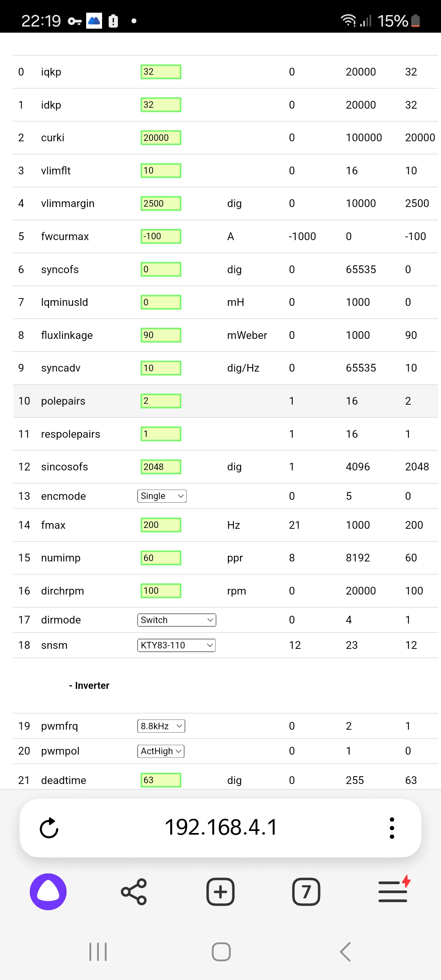Tap the page reload icon
This screenshot has height=980, width=441.
click(49, 828)
